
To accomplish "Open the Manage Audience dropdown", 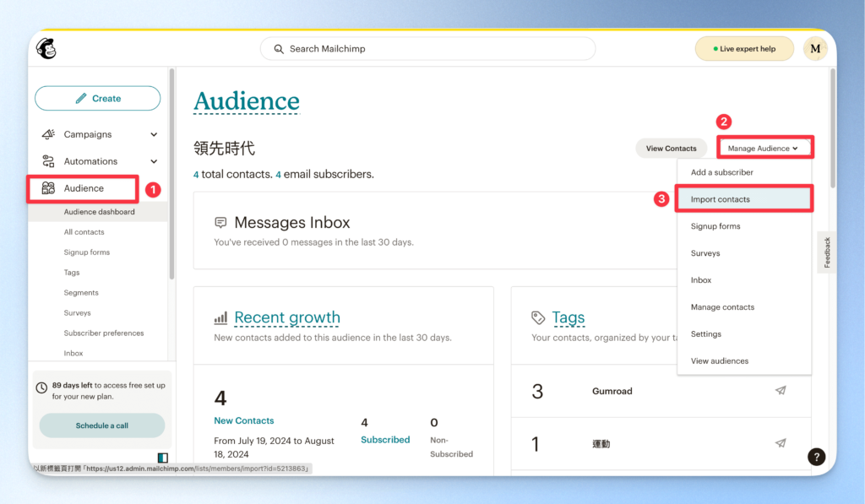I will 764,148.
